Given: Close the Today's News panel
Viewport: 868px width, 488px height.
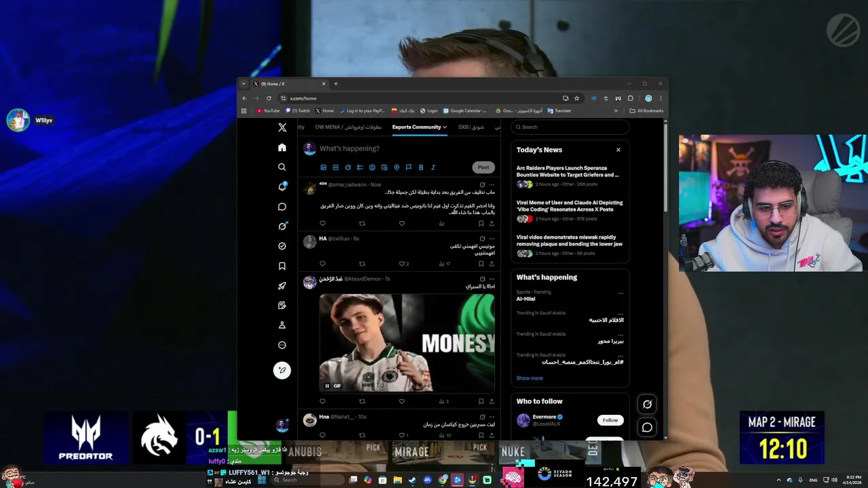Looking at the screenshot, I should pyautogui.click(x=618, y=150).
